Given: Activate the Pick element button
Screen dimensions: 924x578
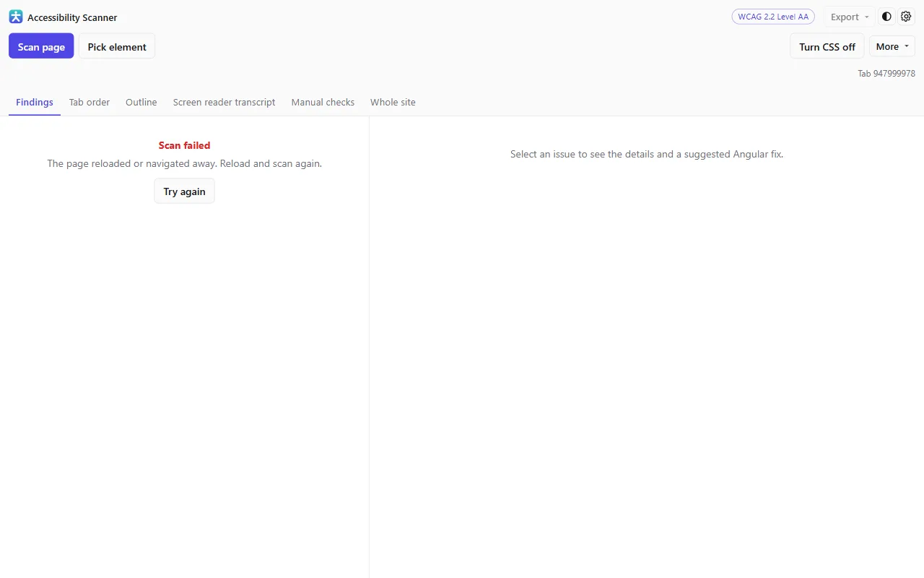Looking at the screenshot, I should pyautogui.click(x=117, y=46).
